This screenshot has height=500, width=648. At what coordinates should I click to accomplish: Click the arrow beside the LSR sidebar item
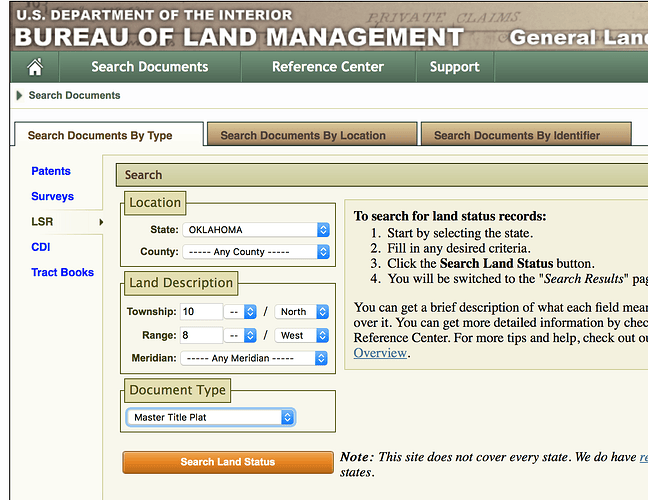pyautogui.click(x=101, y=222)
